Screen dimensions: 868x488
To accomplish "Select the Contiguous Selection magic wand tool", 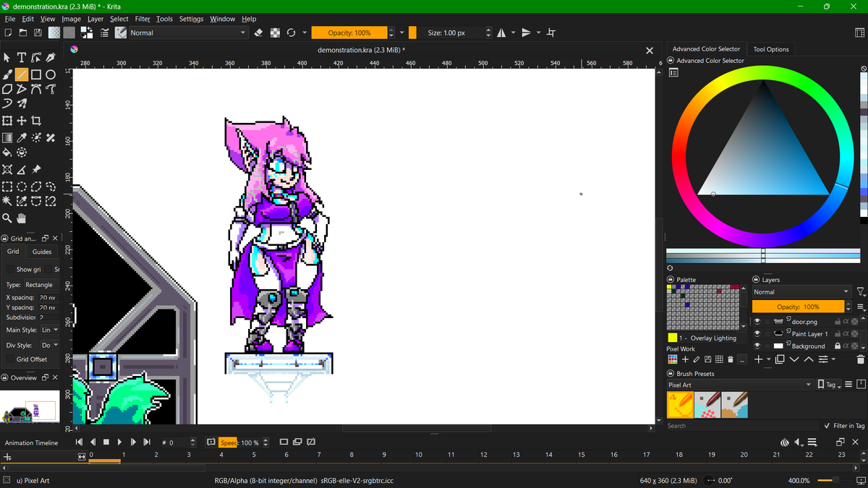I will [x=7, y=200].
